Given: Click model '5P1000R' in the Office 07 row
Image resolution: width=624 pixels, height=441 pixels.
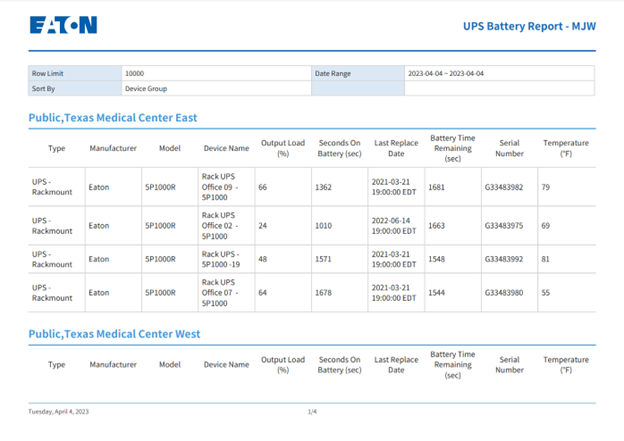Looking at the screenshot, I should (x=160, y=293).
